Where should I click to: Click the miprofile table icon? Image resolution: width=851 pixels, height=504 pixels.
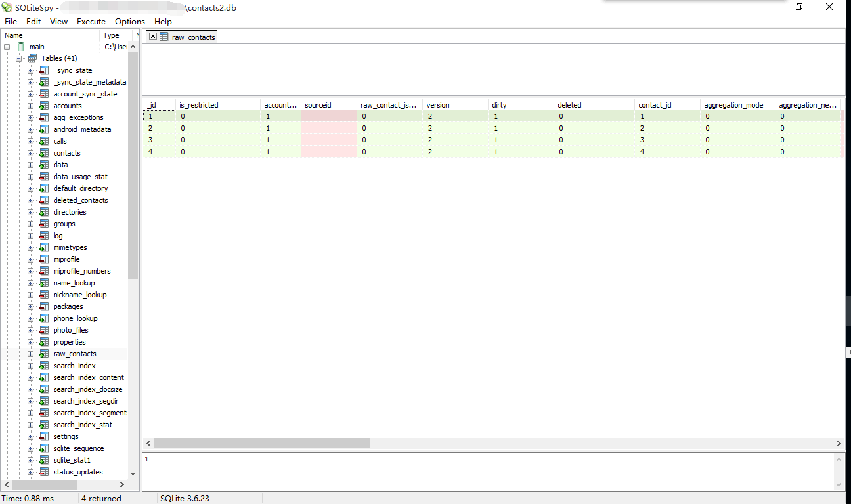pos(44,259)
